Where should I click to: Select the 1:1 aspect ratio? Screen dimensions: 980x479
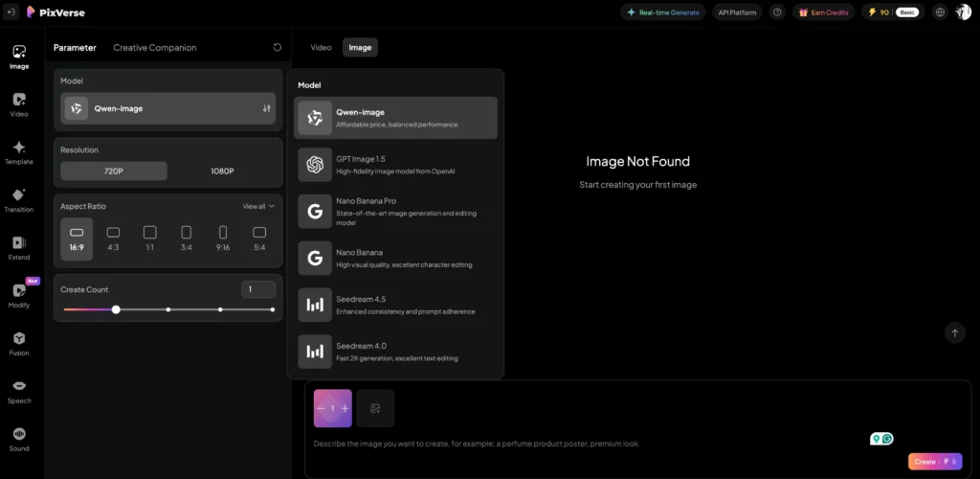(x=150, y=239)
